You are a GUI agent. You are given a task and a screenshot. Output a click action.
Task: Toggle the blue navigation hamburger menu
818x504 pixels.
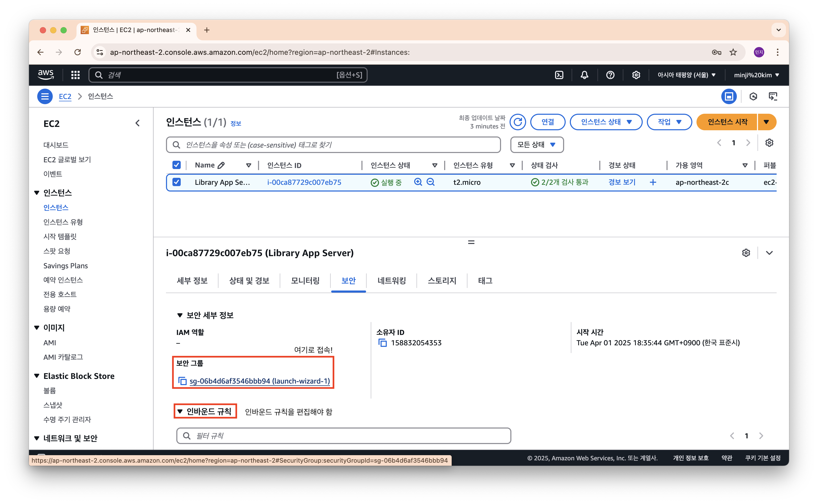coord(45,96)
